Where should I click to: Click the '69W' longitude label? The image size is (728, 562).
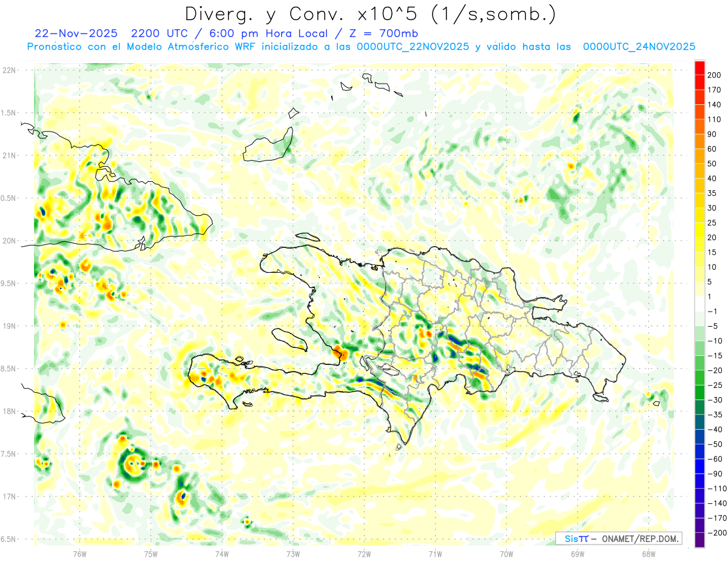(578, 554)
